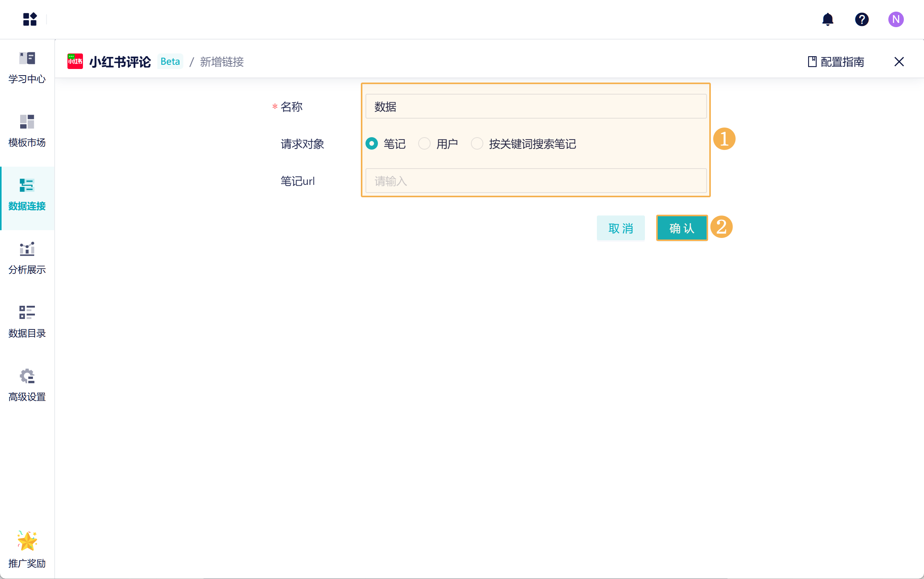The width and height of the screenshot is (924, 579).
Task: Focus the 名称 text field
Action: click(x=536, y=107)
